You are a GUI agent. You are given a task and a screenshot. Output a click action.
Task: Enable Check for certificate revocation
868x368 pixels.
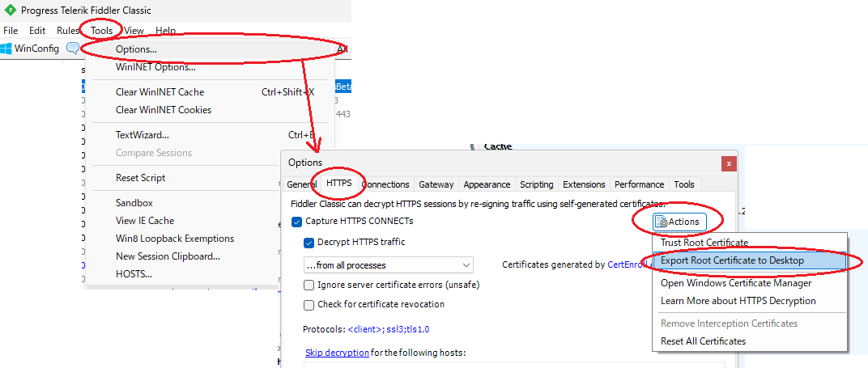click(308, 304)
